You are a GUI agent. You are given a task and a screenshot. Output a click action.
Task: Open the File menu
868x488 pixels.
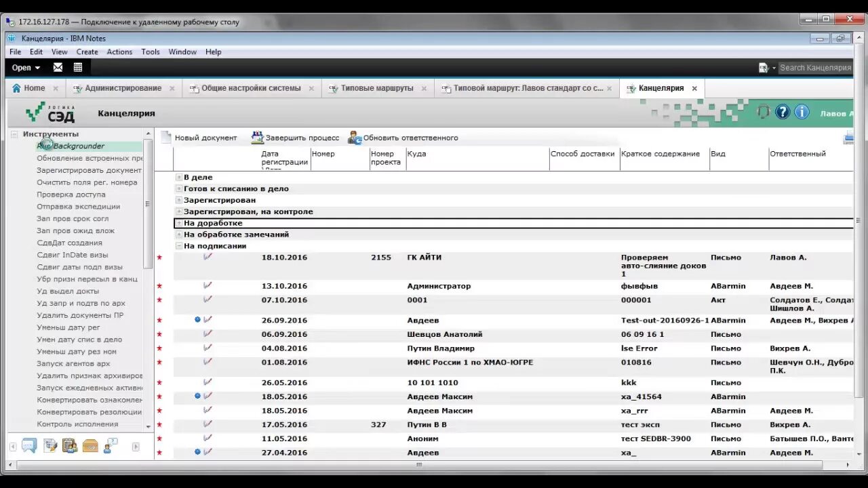(x=15, y=52)
